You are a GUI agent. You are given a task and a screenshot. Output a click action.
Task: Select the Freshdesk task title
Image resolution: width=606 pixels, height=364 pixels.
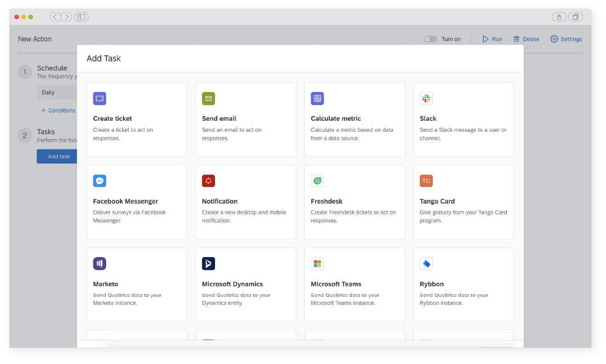[327, 201]
